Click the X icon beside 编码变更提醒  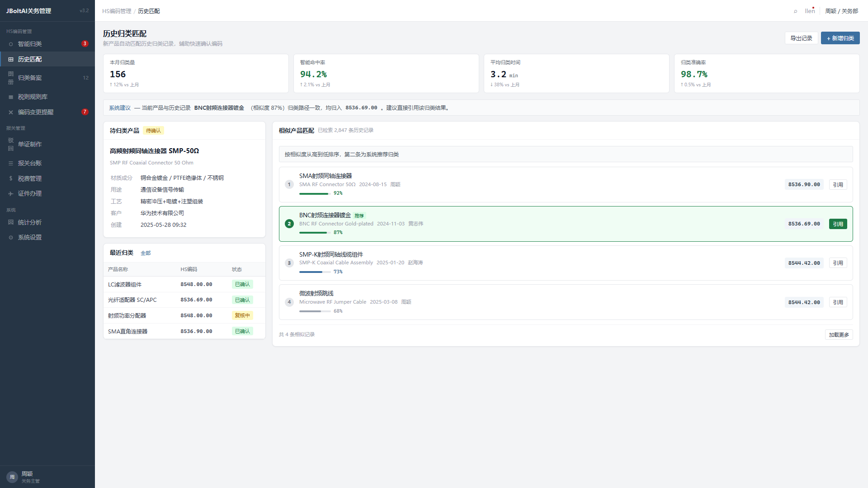tap(11, 112)
